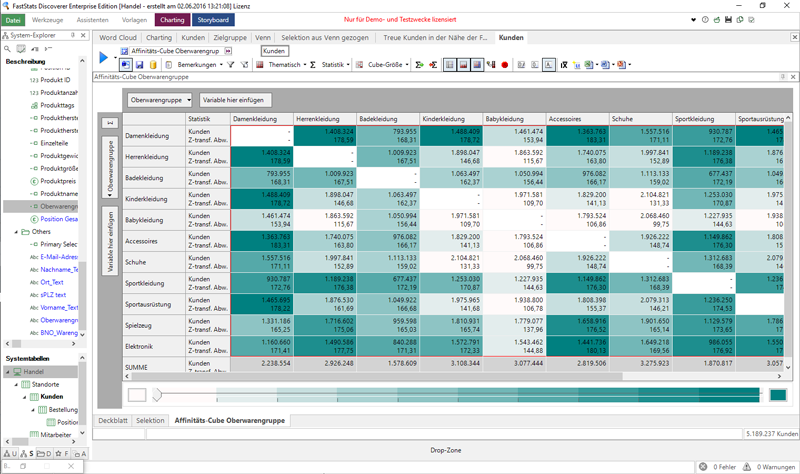This screenshot has width=800, height=474.
Task: Switch to the Word Cloud tab
Action: point(119,37)
